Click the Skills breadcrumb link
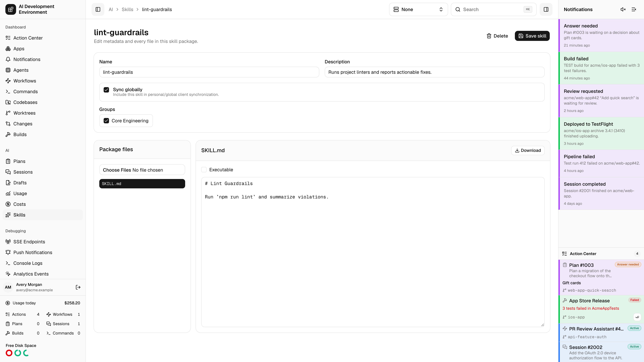Screen dimensions: 644x362 tap(127, 10)
